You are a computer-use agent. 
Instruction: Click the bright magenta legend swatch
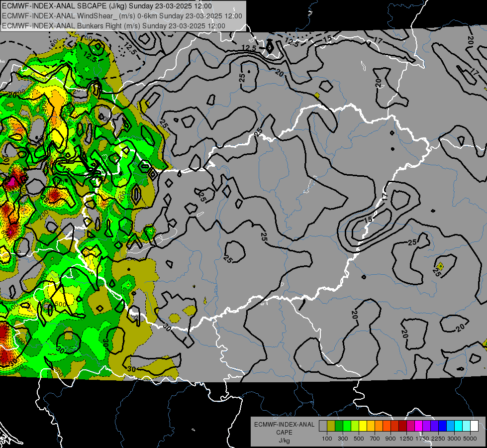pyautogui.click(x=419, y=426)
